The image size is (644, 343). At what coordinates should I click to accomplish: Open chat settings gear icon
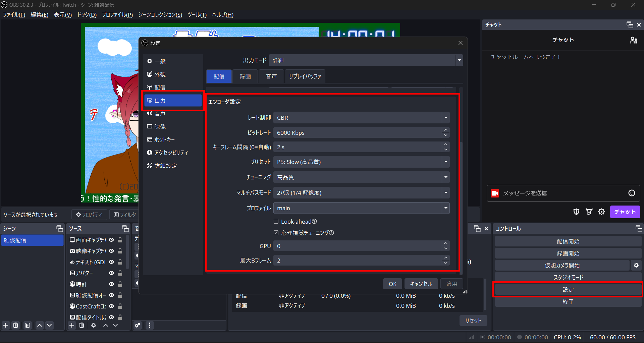[x=602, y=212]
